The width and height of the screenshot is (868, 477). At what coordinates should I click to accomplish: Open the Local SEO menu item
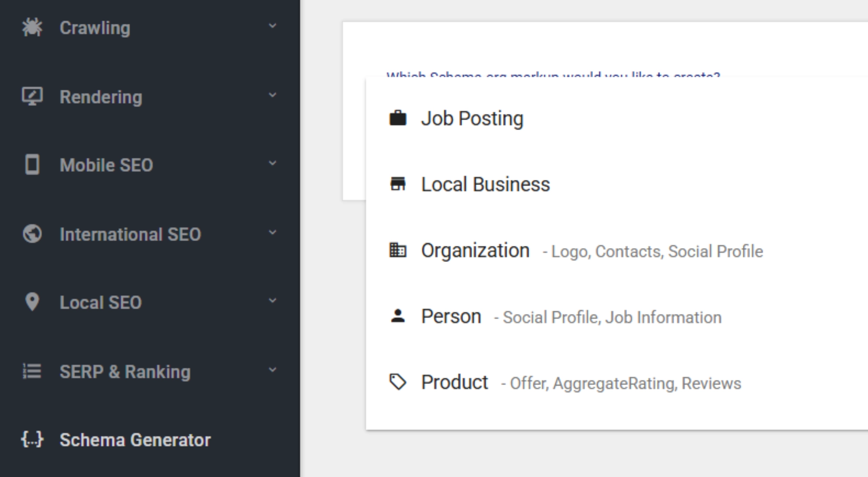coord(101,302)
